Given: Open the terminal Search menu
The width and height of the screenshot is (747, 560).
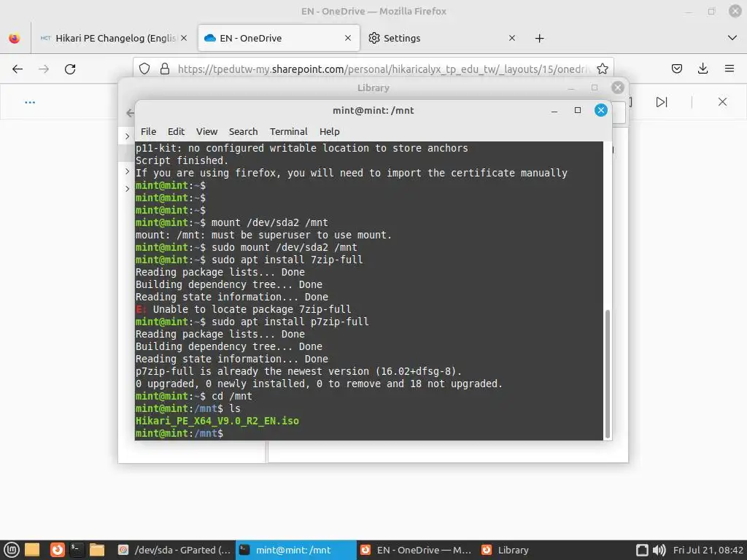Looking at the screenshot, I should [243, 131].
